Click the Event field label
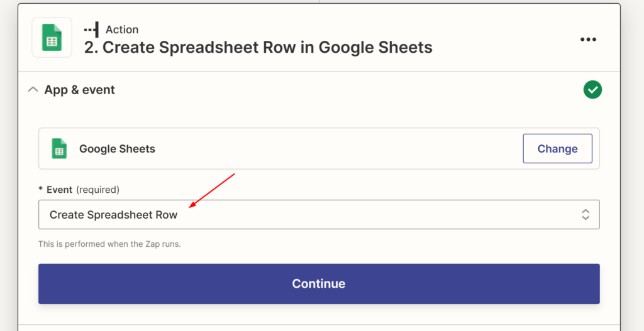The height and width of the screenshot is (331, 644). [60, 189]
